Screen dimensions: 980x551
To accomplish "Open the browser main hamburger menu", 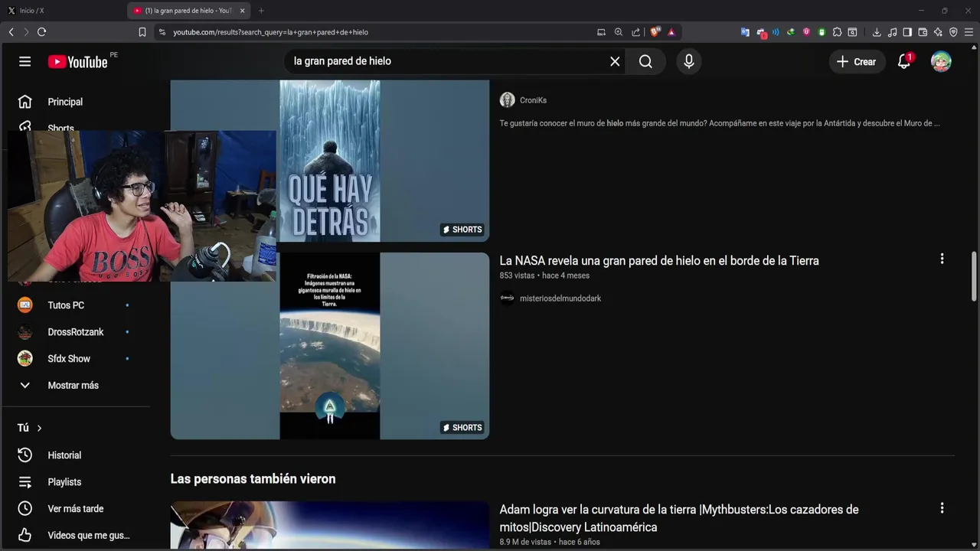I will click(969, 32).
